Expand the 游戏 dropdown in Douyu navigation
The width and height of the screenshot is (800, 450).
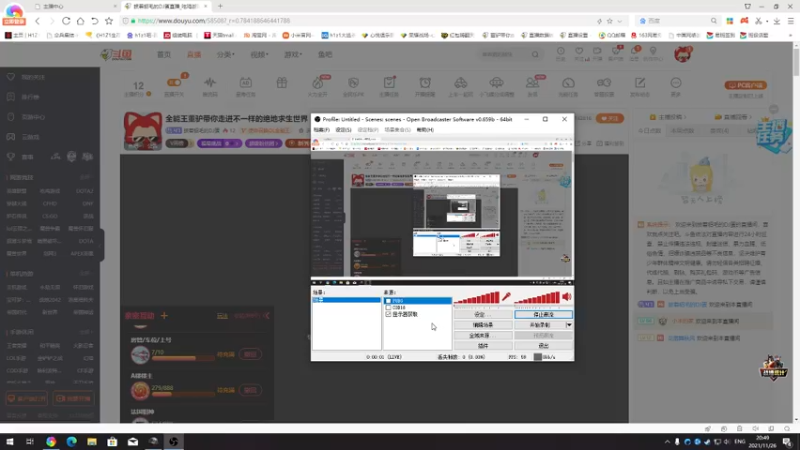[x=293, y=55]
